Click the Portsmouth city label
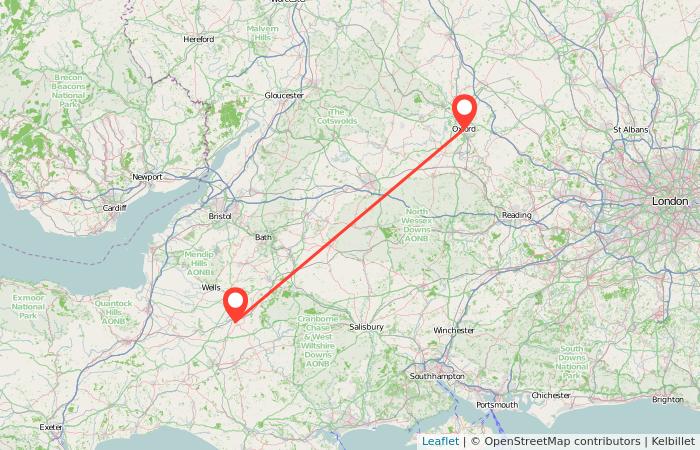 (497, 405)
